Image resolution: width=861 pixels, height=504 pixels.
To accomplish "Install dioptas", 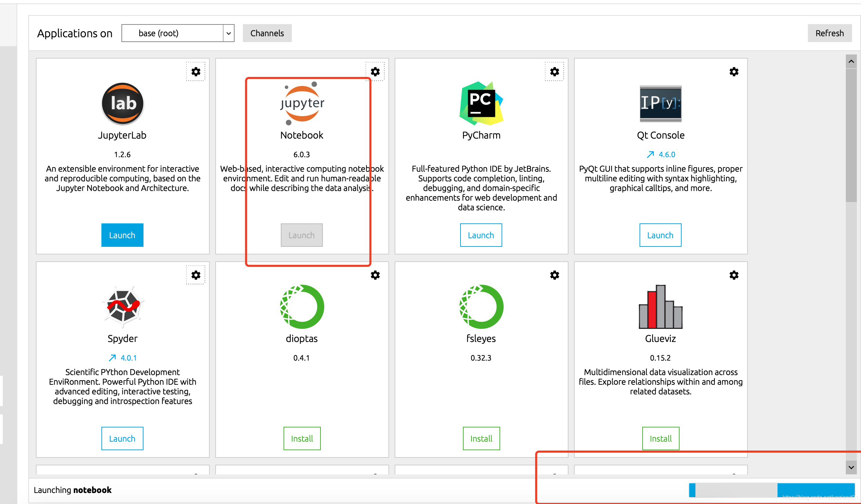I will (302, 439).
